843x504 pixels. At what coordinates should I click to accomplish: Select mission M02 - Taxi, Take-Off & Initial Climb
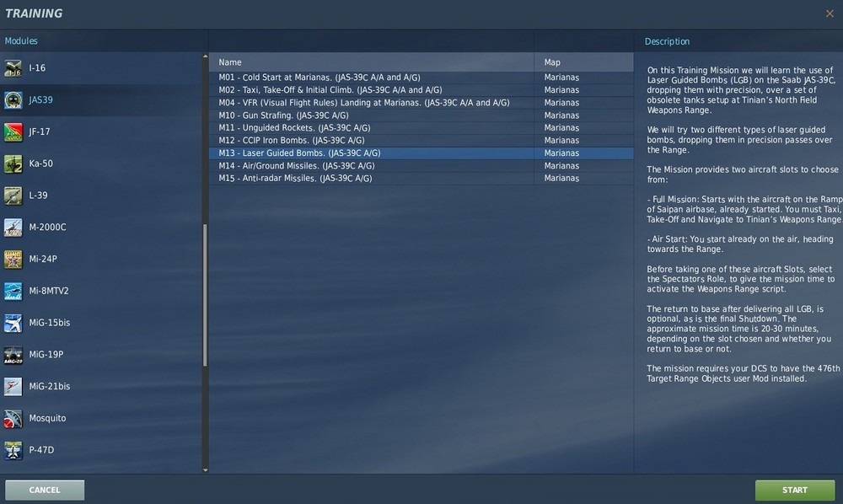click(x=421, y=89)
